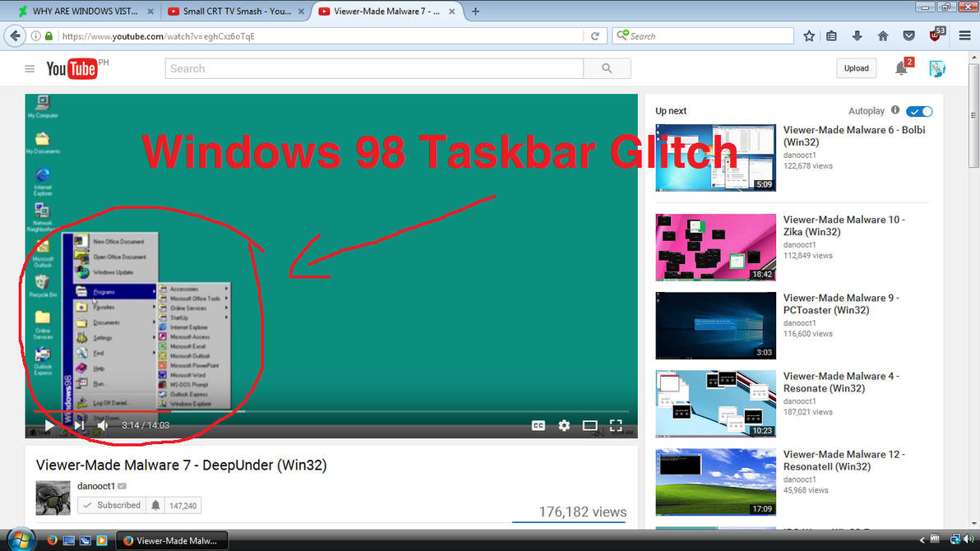This screenshot has height=551, width=980.
Task: Mute the video volume
Action: (102, 425)
